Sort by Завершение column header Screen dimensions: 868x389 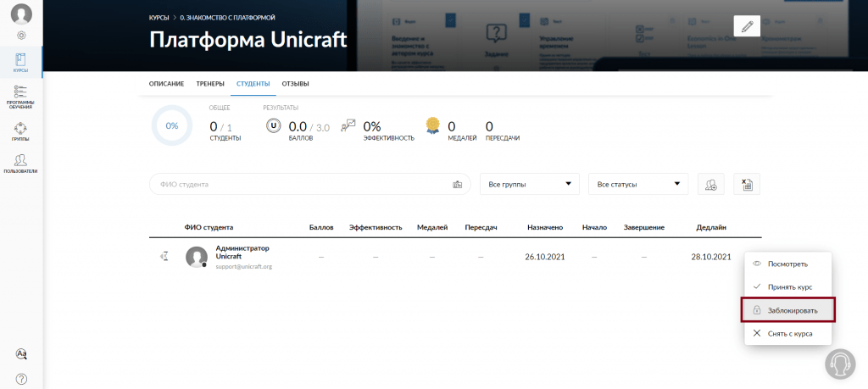click(x=644, y=227)
